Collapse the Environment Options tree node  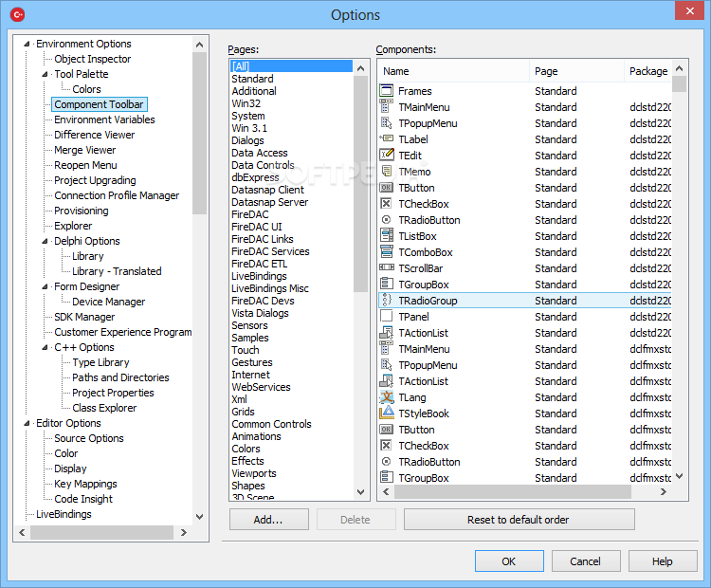pos(27,44)
